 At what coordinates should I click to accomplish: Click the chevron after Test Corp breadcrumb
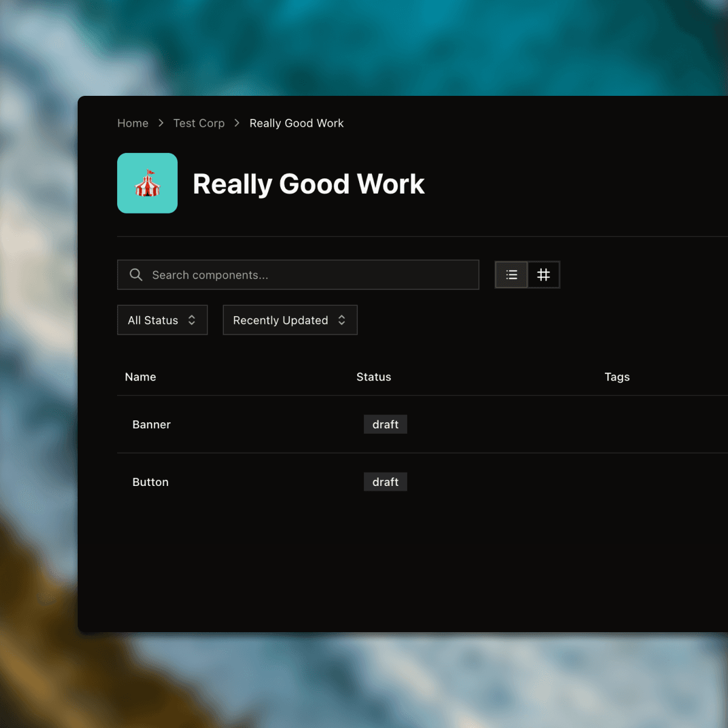tap(237, 123)
